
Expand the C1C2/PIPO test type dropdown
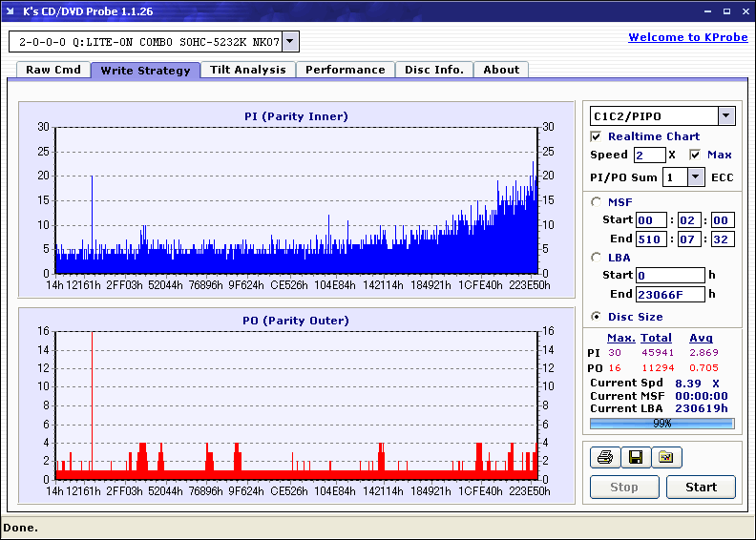pos(725,116)
